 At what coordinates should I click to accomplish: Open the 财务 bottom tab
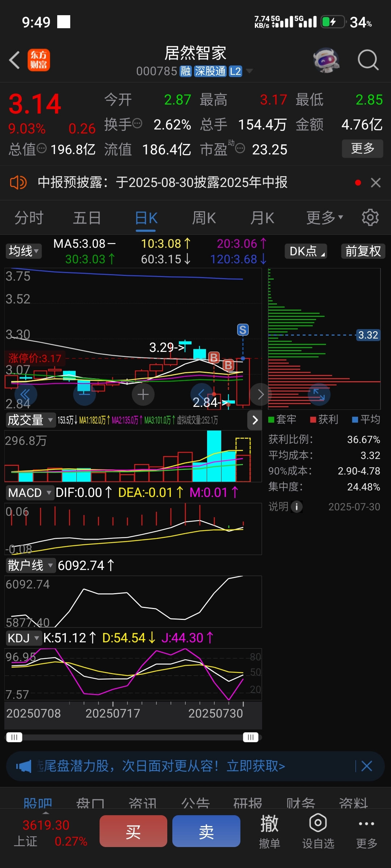[x=301, y=803]
